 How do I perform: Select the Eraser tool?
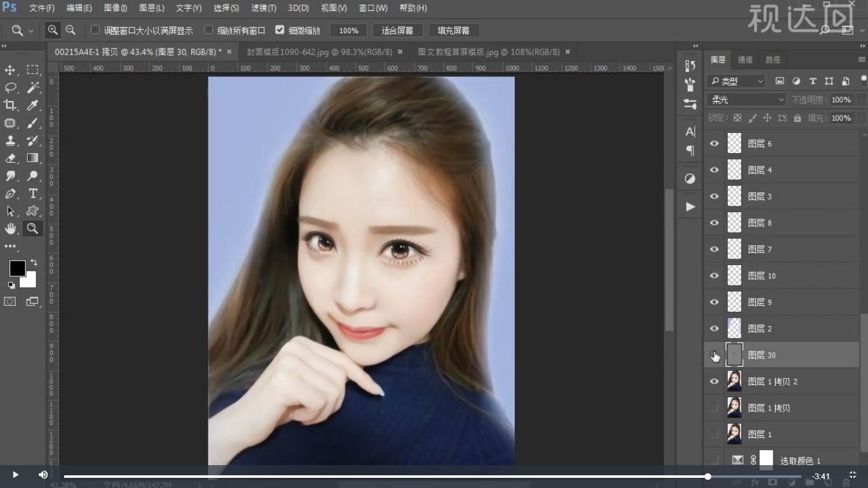(x=10, y=158)
